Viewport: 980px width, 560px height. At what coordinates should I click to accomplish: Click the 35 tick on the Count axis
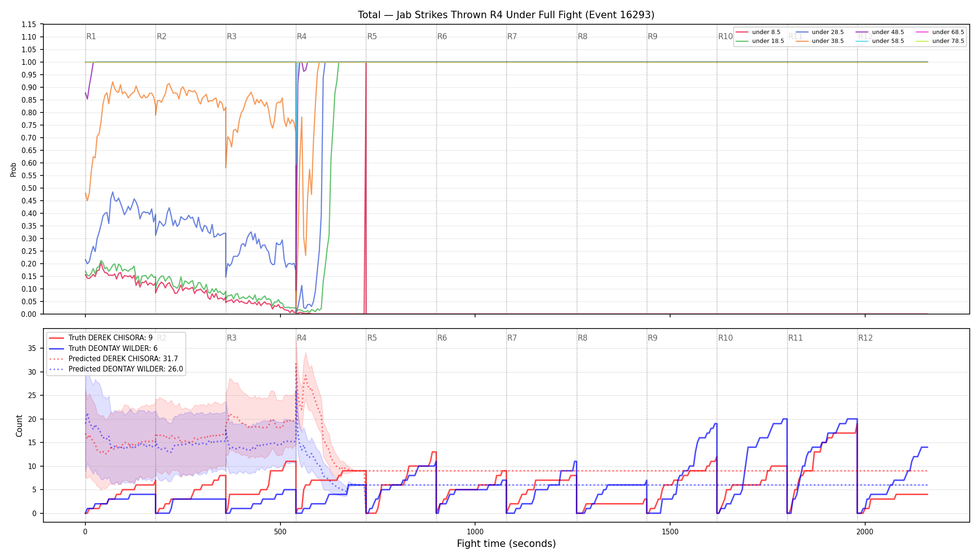click(x=32, y=348)
